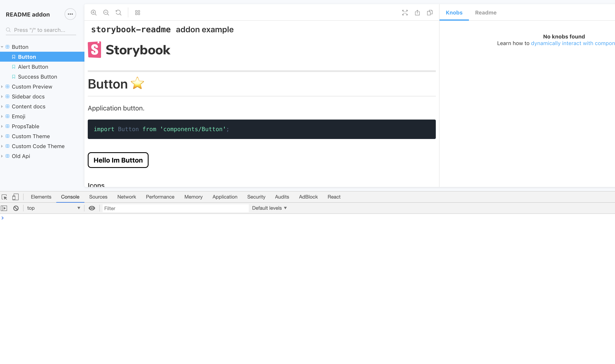Open canvas in new tab icon
The width and height of the screenshot is (615, 364).
click(417, 13)
